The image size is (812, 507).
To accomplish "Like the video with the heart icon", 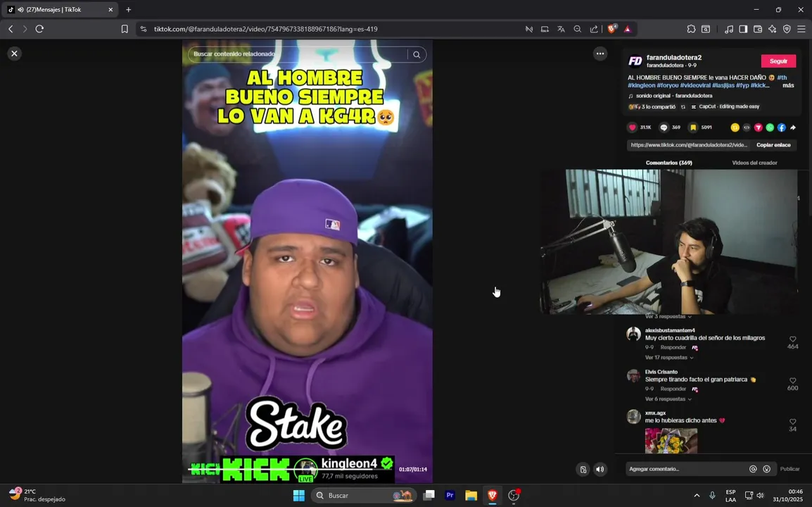I will click(x=633, y=127).
